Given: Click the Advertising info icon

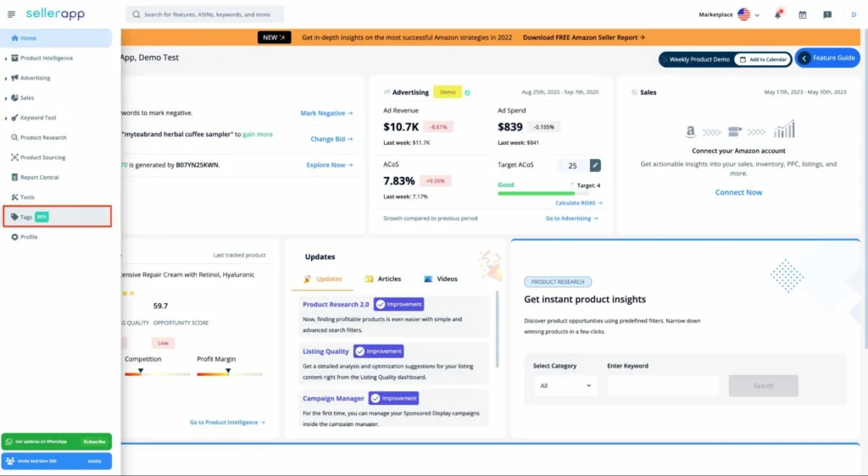Looking at the screenshot, I should (x=467, y=92).
